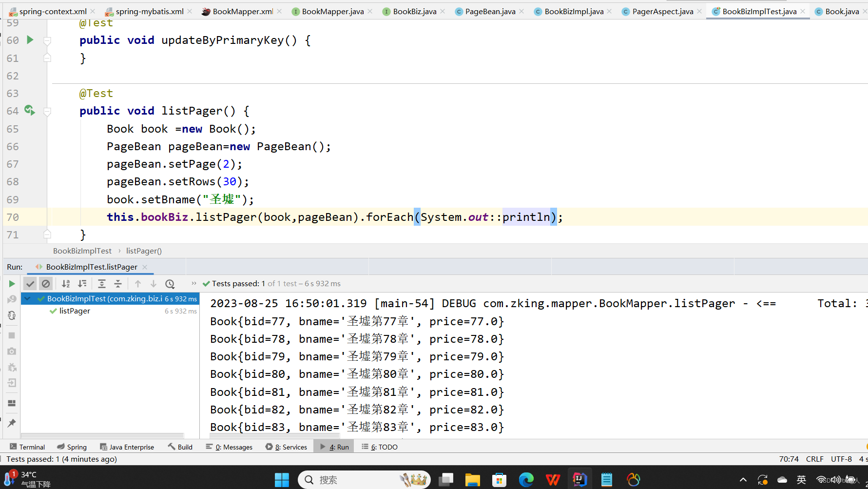868x489 pixels.
Task: Close the BookBizImplTest.listPager run tab
Action: tap(144, 267)
